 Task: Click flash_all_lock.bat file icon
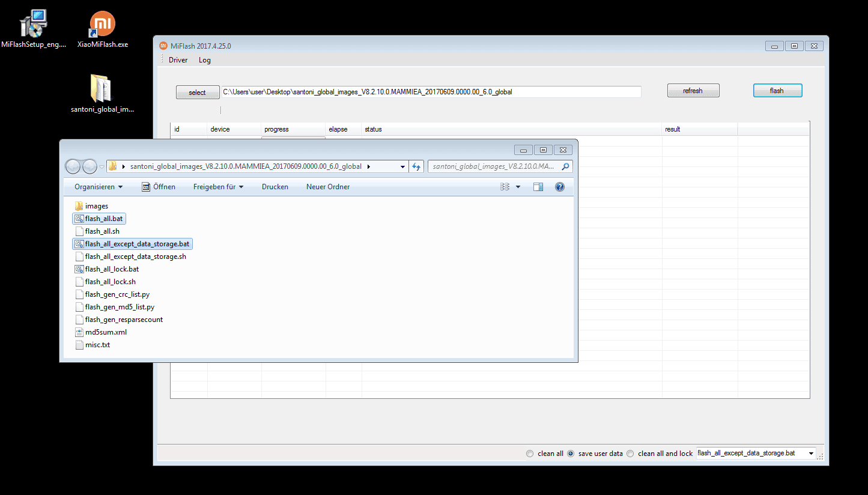(x=79, y=269)
